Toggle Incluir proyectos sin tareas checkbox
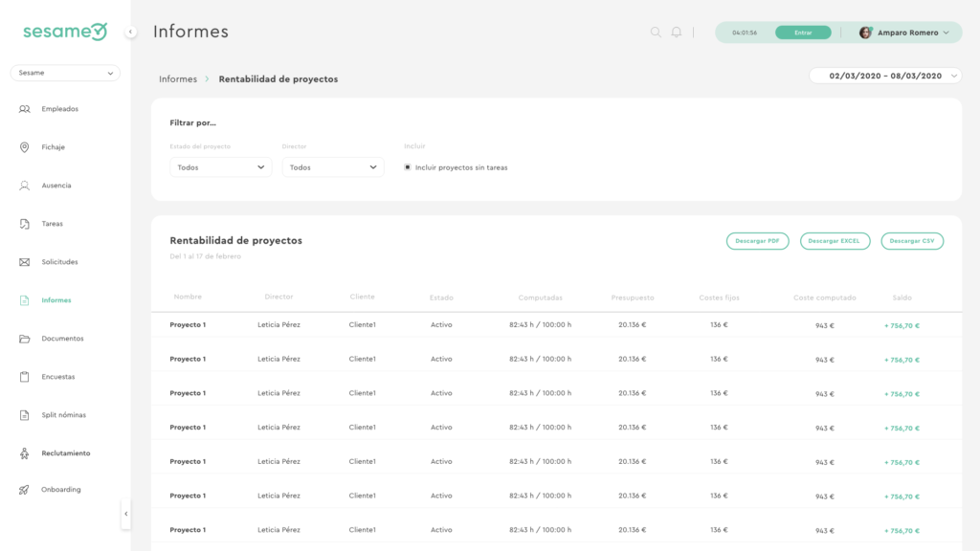Viewport: 980px width, 551px height. pos(408,167)
